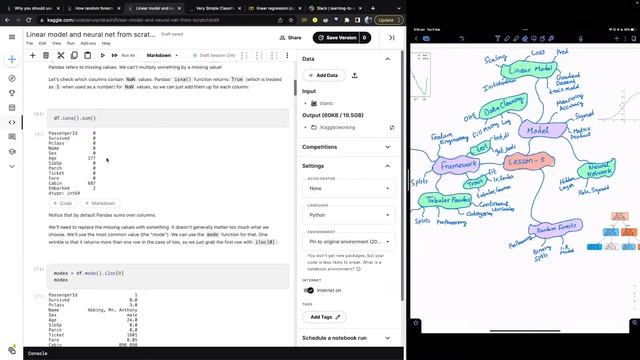Paste the cell using the clipboard icon
Image resolution: width=640 pixels, height=360 pixels.
(x=87, y=55)
